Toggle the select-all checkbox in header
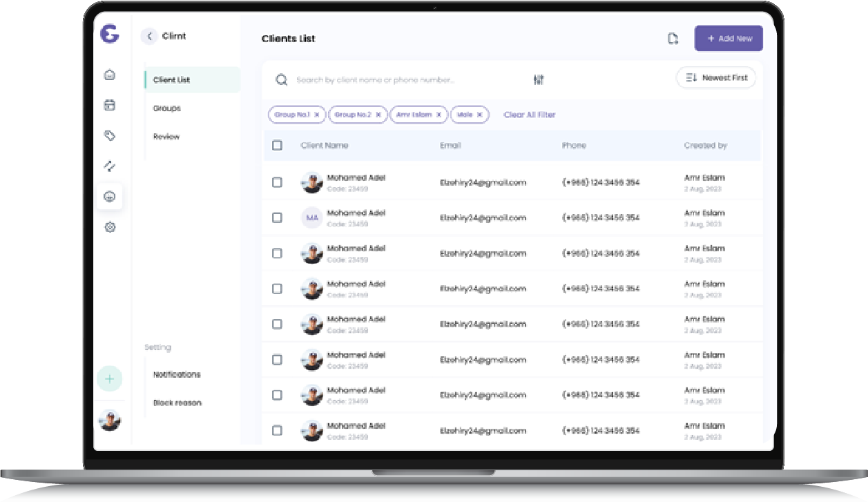Viewport: 868px width, 502px height. 277,146
